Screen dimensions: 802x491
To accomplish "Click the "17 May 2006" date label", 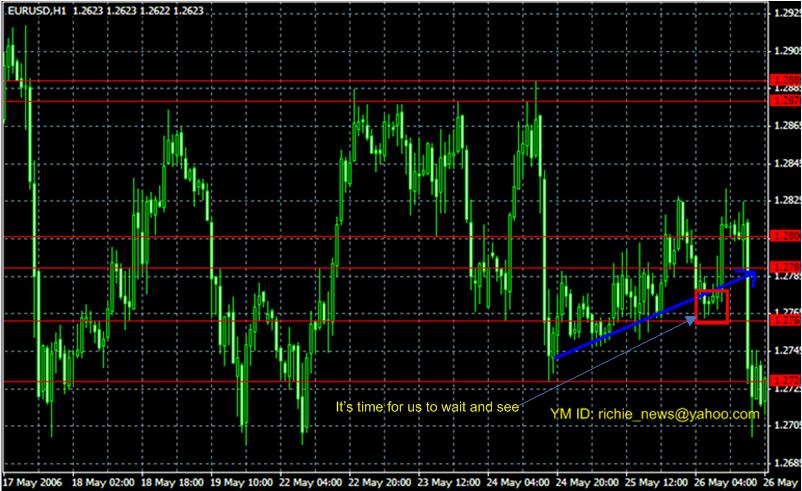I will [x=32, y=482].
